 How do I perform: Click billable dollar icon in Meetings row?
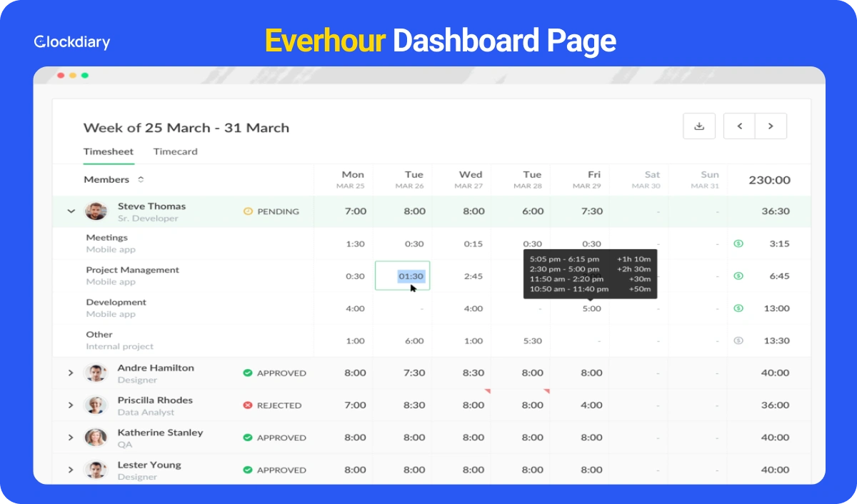coord(738,243)
